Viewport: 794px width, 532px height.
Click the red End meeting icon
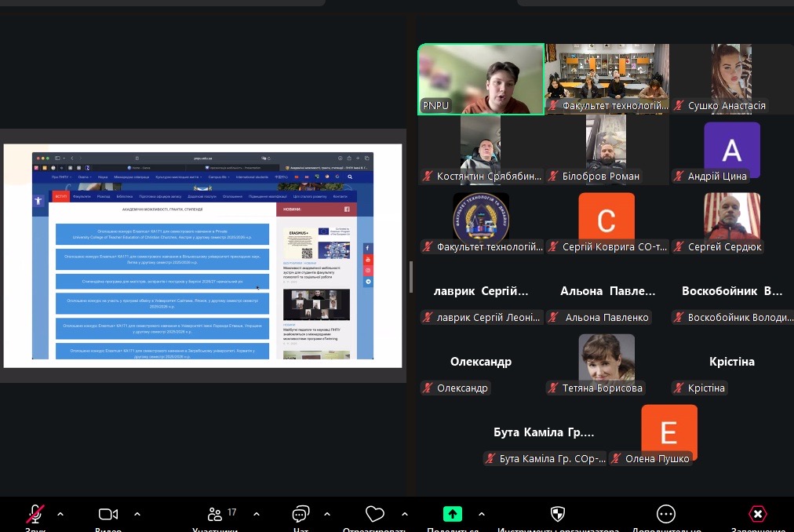(x=757, y=514)
